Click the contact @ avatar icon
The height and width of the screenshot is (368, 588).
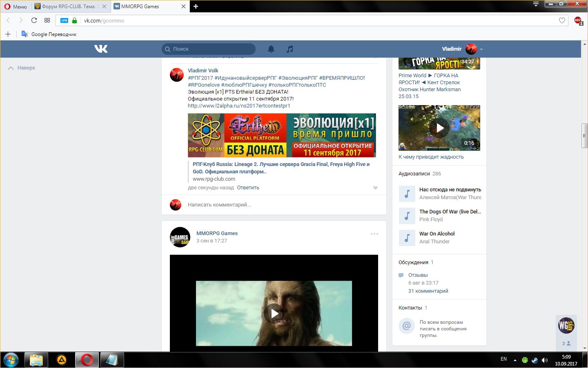(407, 326)
